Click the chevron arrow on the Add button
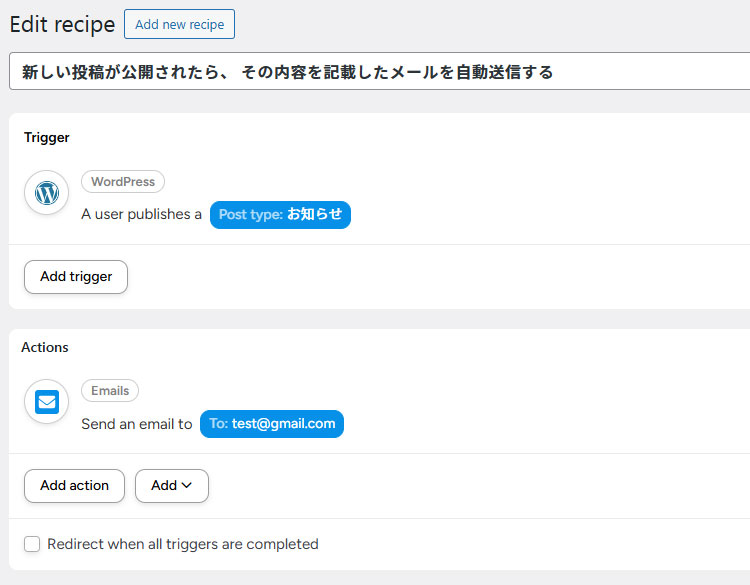Image resolution: width=750 pixels, height=585 pixels. point(186,486)
